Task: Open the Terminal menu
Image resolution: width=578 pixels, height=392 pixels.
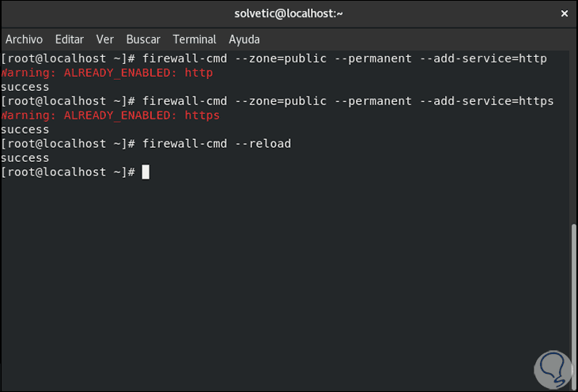Action: 195,39
